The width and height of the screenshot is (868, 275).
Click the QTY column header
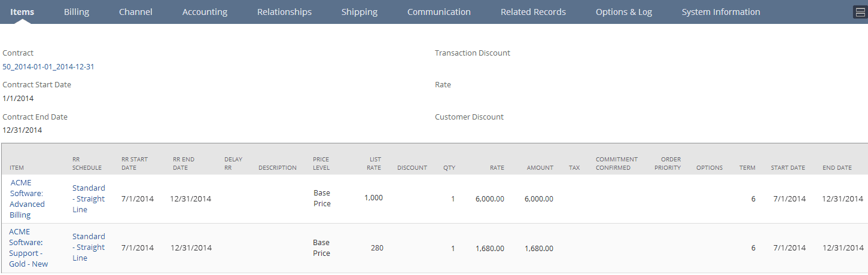point(449,168)
